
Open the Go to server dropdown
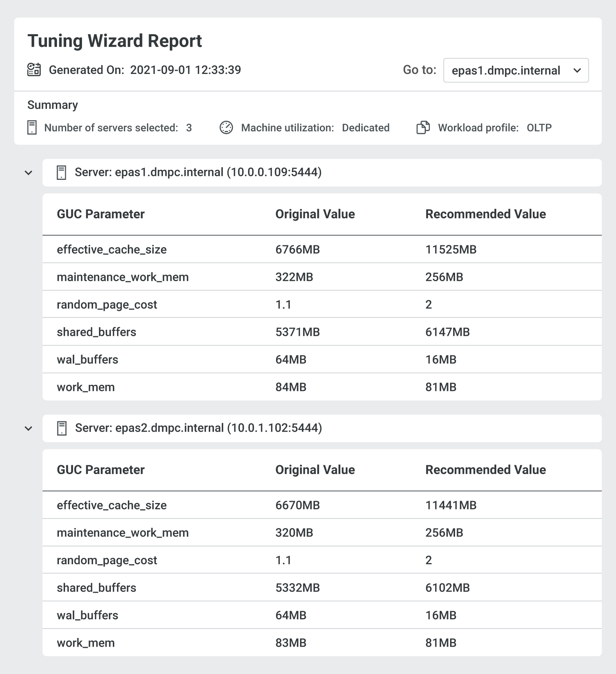tap(516, 70)
